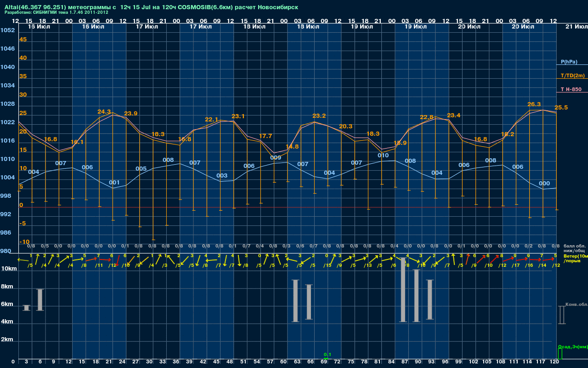Click the 23.1 temperature label
588x368 pixels.
point(238,116)
